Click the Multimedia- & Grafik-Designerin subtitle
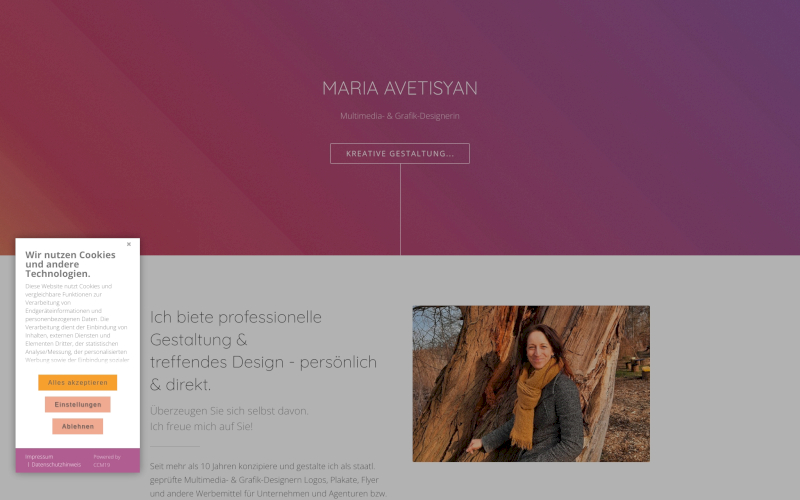The image size is (800, 500). (399, 116)
